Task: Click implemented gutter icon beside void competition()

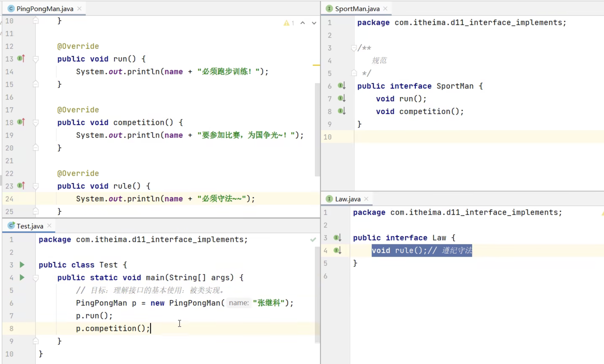Action: pyautogui.click(x=342, y=111)
